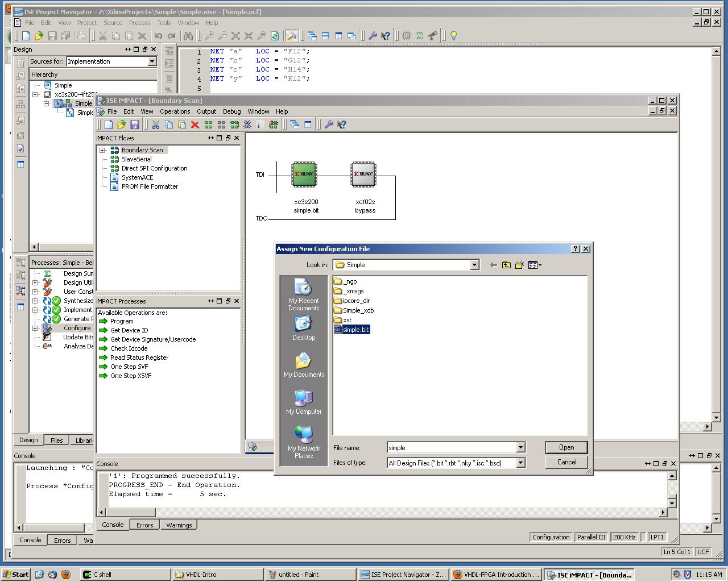This screenshot has height=582, width=728.
Task: Click Save icon in Project Navigator toolbar
Action: [x=52, y=36]
